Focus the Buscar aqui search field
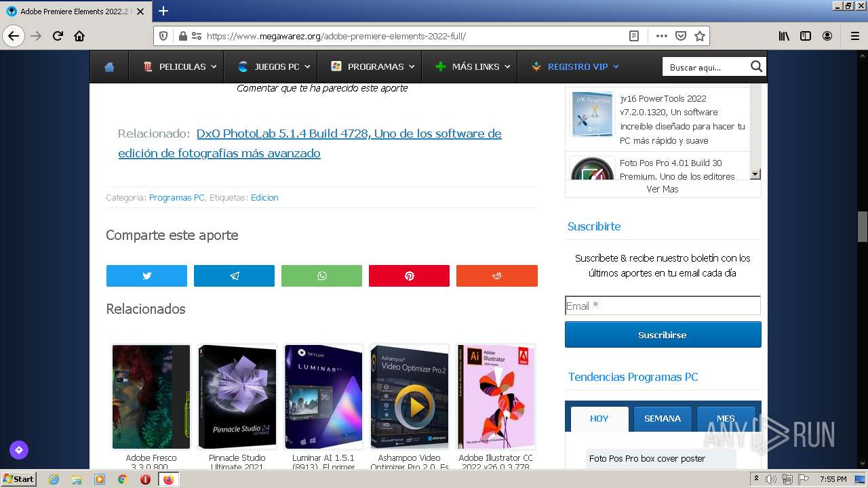Image resolution: width=868 pixels, height=488 pixels. coord(705,67)
